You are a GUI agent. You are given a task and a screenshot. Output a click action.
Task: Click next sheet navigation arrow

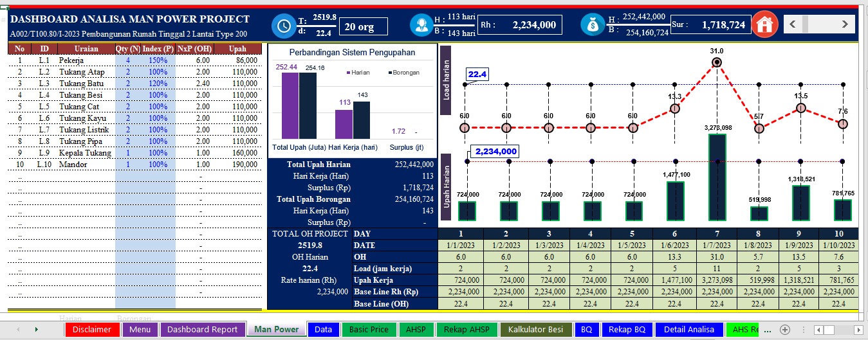click(x=36, y=329)
